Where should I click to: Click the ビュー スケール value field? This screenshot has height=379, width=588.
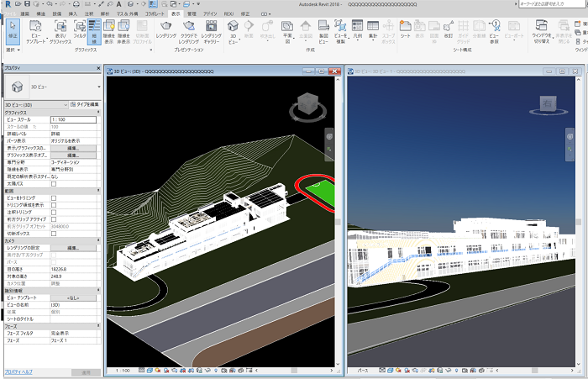pos(74,119)
